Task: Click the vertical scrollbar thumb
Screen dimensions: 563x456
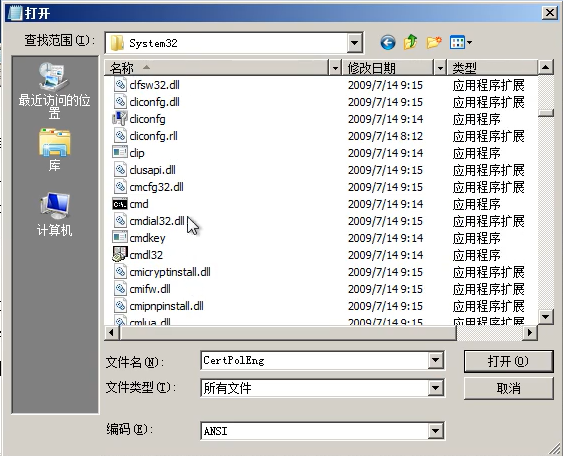Action: 546,113
